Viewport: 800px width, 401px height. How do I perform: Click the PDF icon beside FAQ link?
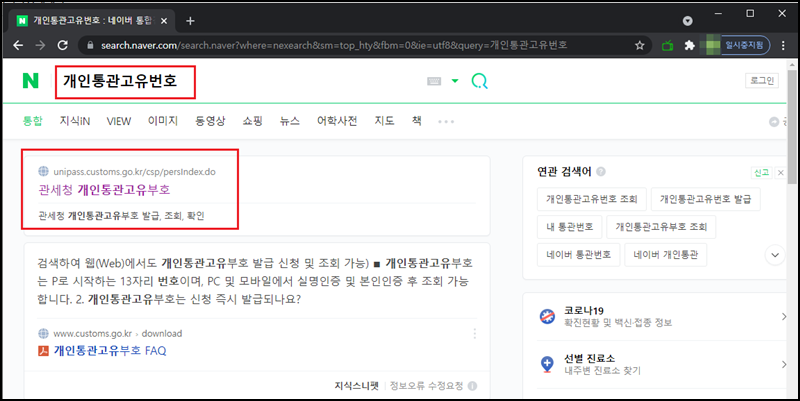[x=43, y=350]
